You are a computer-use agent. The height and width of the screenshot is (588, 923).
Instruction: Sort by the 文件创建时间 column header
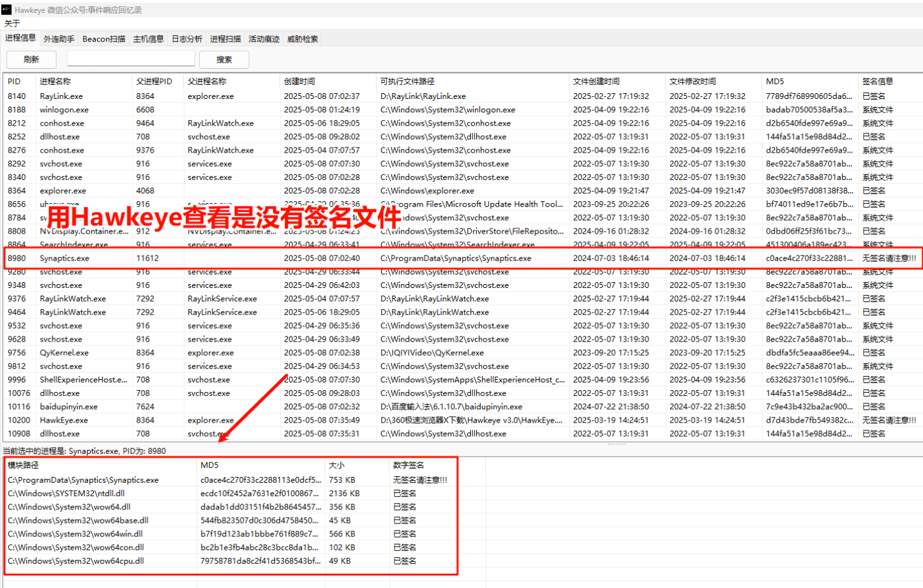pos(617,81)
